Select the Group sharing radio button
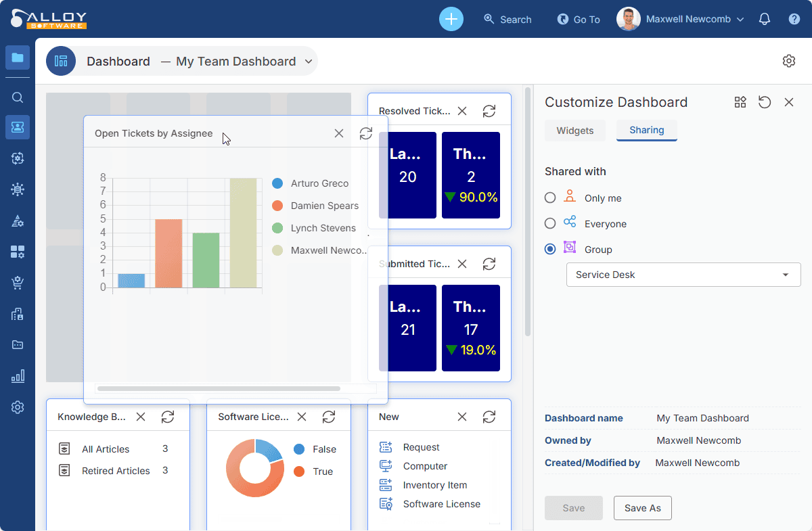Image resolution: width=812 pixels, height=531 pixels. 550,249
